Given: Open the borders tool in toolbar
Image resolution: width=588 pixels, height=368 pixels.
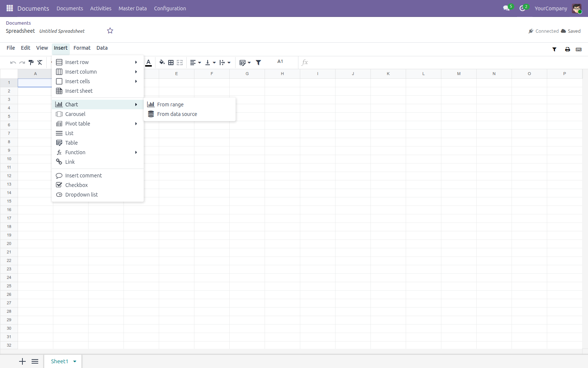Looking at the screenshot, I should [x=171, y=63].
